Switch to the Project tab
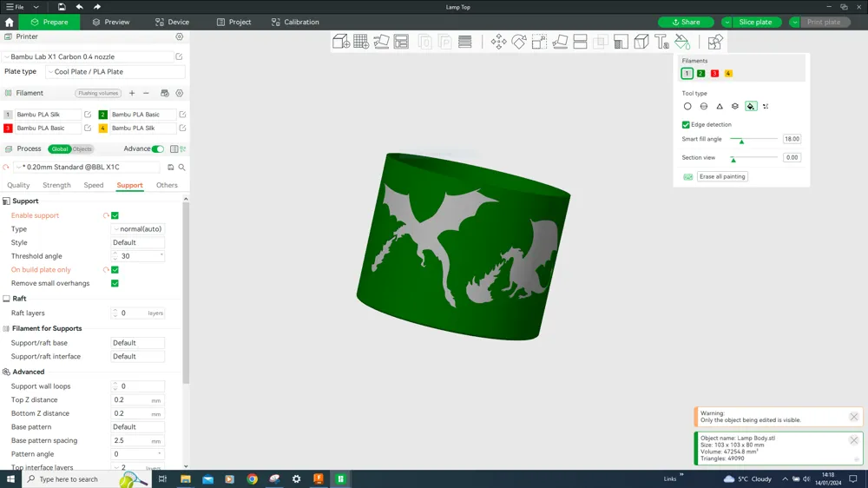Viewport: 868px width, 488px height. [x=233, y=23]
